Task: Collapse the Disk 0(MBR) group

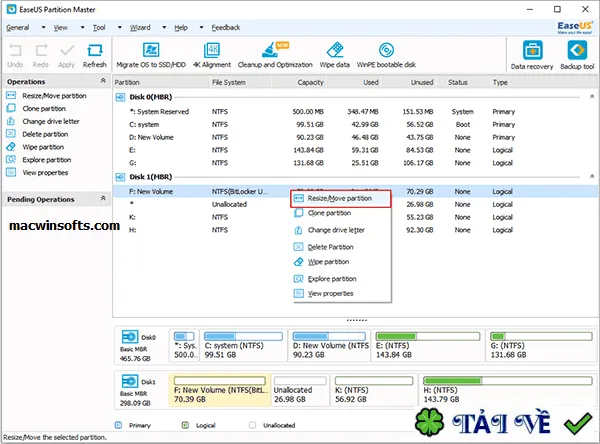Action: tap(592, 96)
